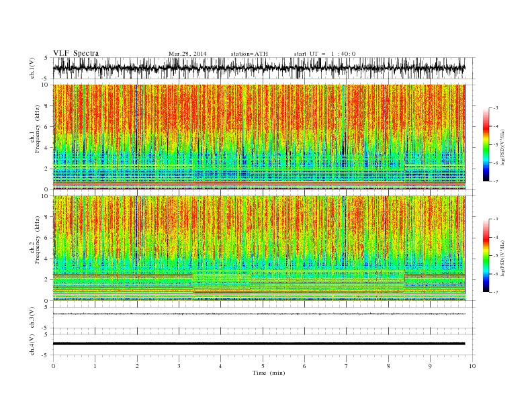Click the -3 label on ch.1 color bar
Viewport: 532px width, 411px height.
(496, 108)
